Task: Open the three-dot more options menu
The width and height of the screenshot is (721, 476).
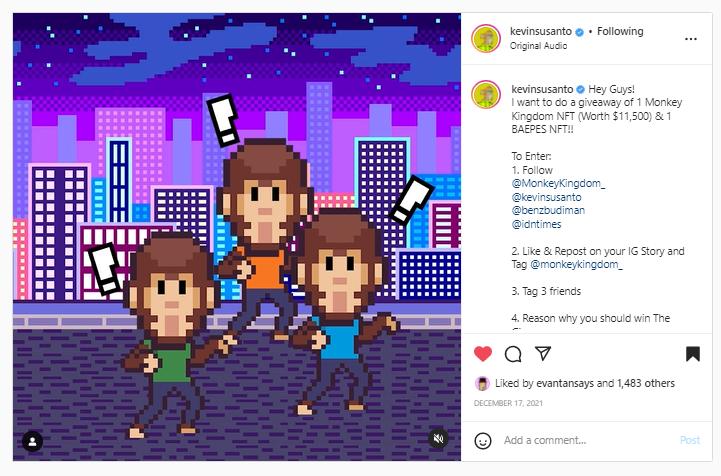Action: (x=691, y=39)
